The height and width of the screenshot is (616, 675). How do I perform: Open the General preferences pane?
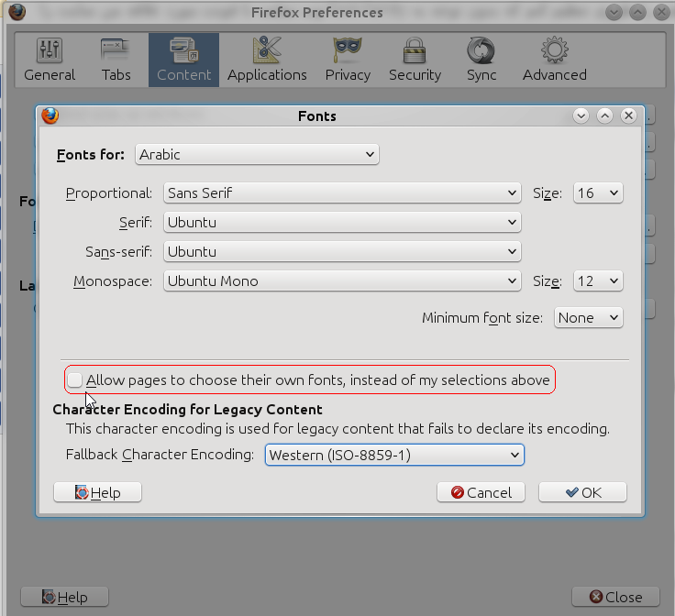[50, 60]
